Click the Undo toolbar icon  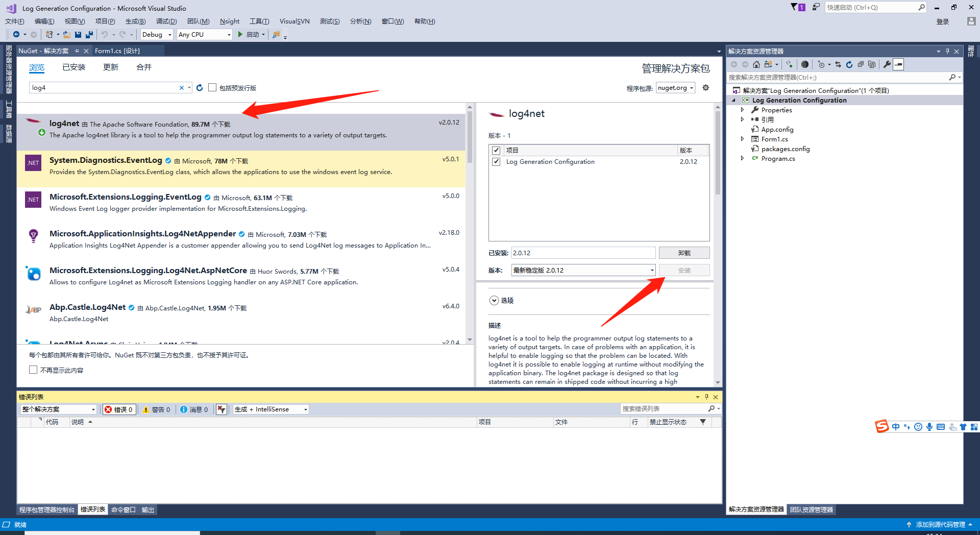(x=105, y=34)
